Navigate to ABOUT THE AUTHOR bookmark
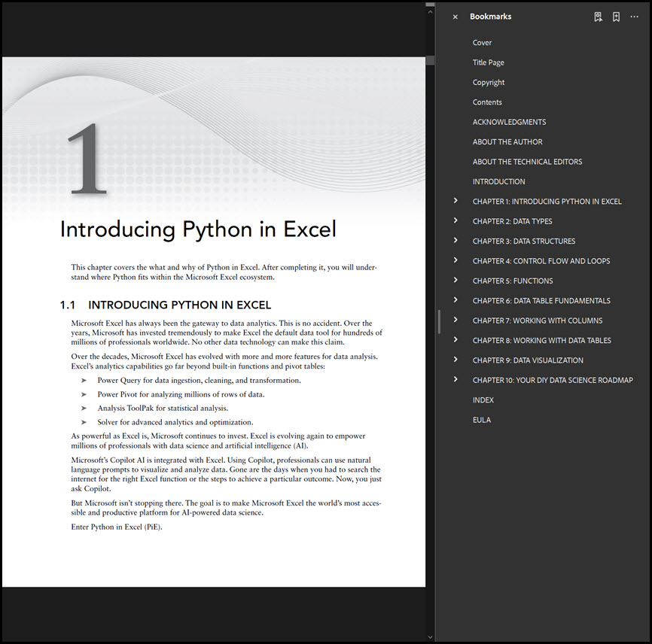This screenshot has height=644, width=652. click(507, 142)
